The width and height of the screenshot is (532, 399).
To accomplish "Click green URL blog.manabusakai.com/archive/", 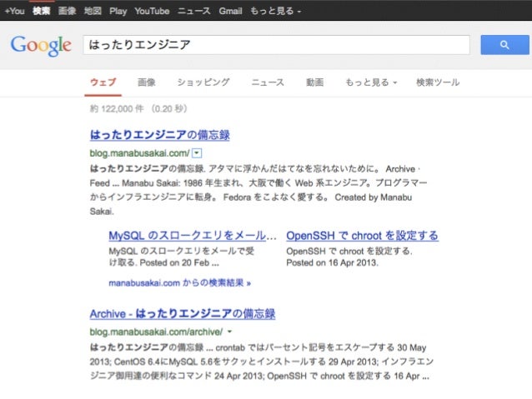I will 156,332.
